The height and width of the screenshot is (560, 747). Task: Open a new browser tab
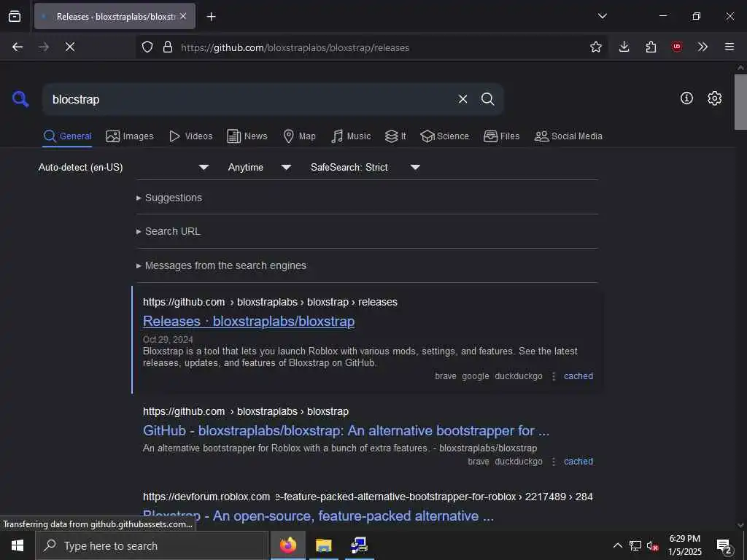point(211,17)
